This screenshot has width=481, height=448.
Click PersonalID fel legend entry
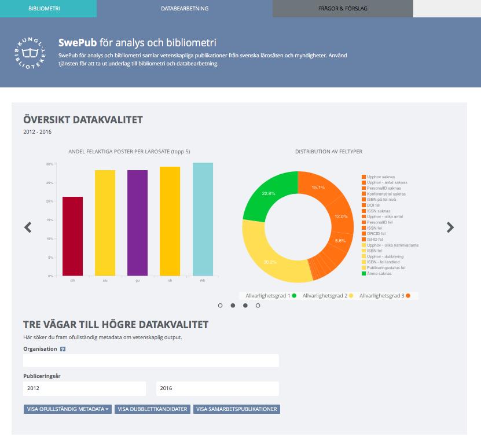tap(377, 222)
